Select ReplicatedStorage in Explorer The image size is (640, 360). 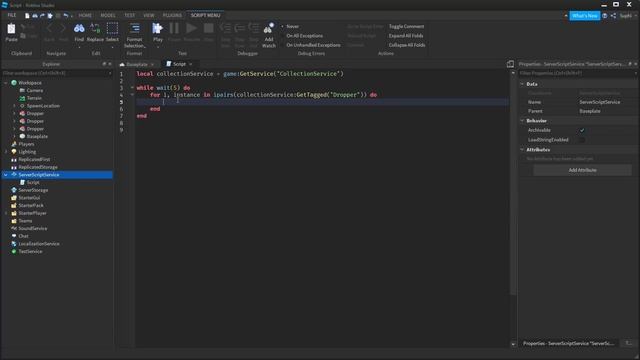(38, 167)
